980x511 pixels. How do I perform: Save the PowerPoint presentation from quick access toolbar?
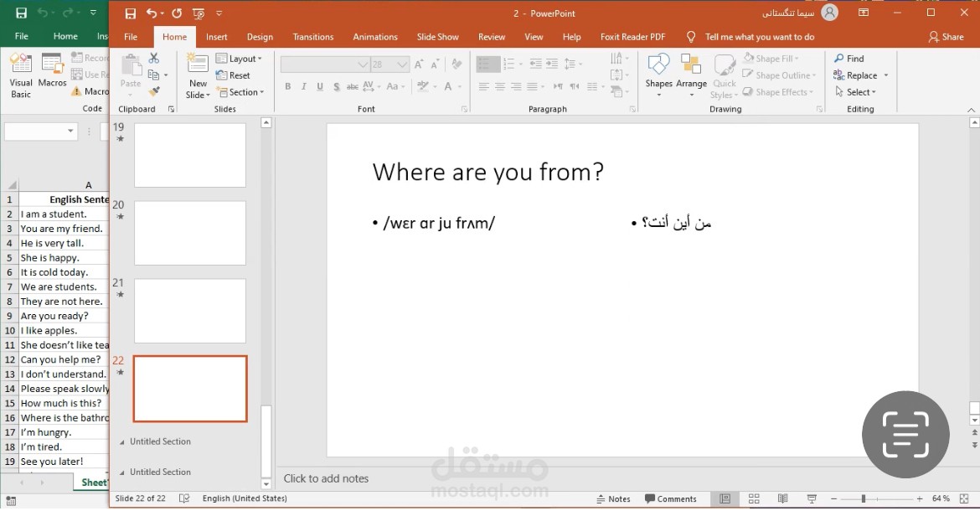coord(130,13)
